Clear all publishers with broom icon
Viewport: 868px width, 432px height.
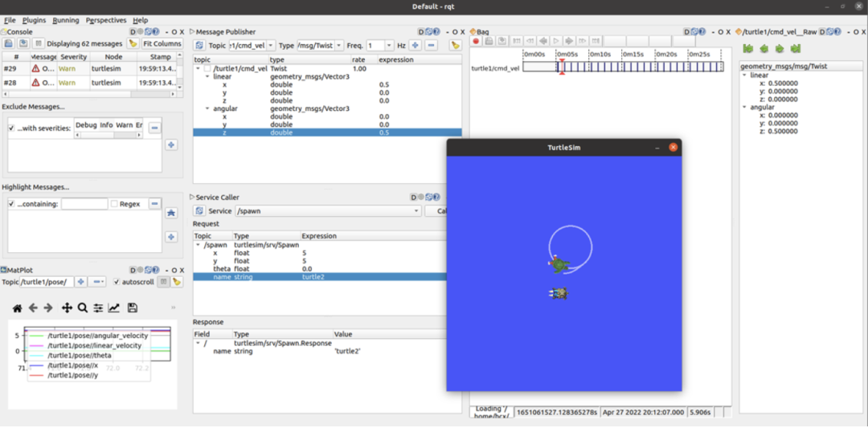455,45
